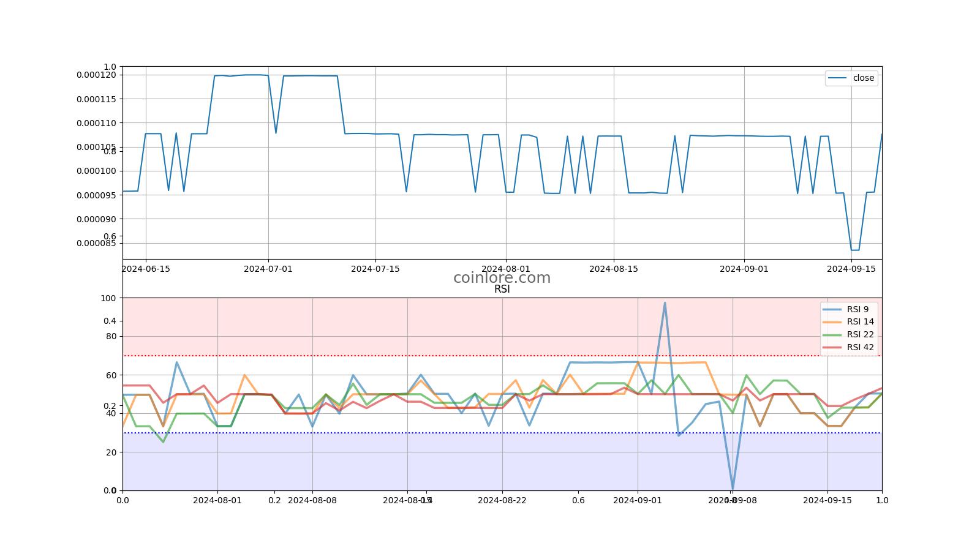Screen dimensions: 980x551
Task: Click the 2024-06-15 date label on price chart
Action: (x=146, y=269)
